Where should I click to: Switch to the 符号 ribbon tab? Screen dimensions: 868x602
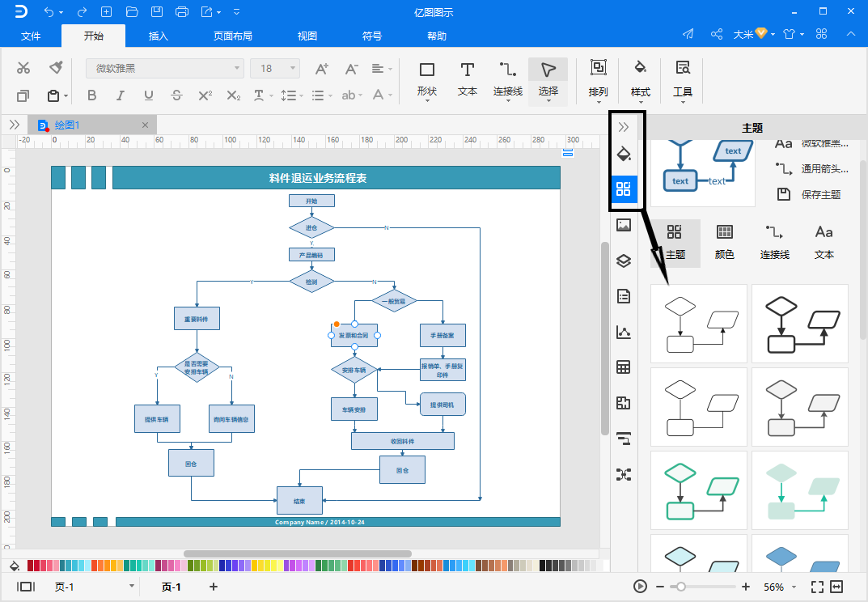[371, 36]
